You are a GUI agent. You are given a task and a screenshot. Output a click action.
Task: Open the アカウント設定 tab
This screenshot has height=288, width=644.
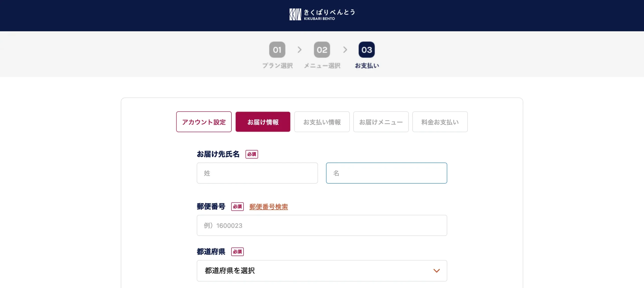pyautogui.click(x=204, y=122)
